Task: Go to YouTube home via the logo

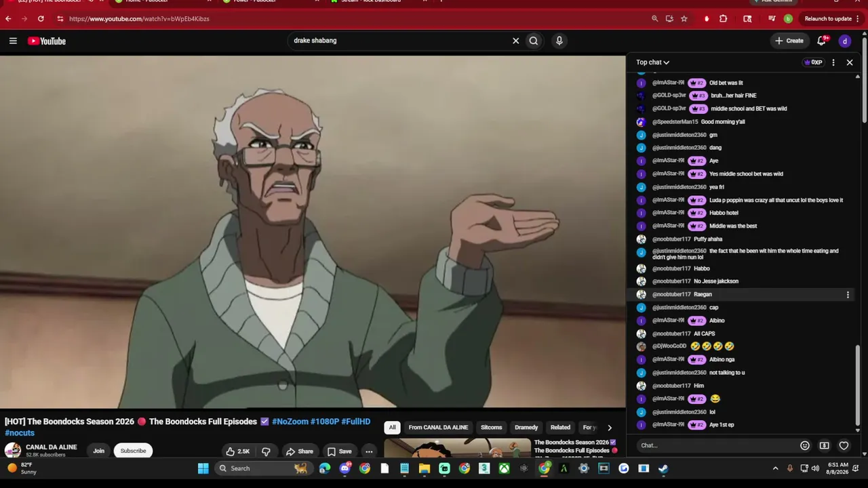Action: (x=47, y=41)
